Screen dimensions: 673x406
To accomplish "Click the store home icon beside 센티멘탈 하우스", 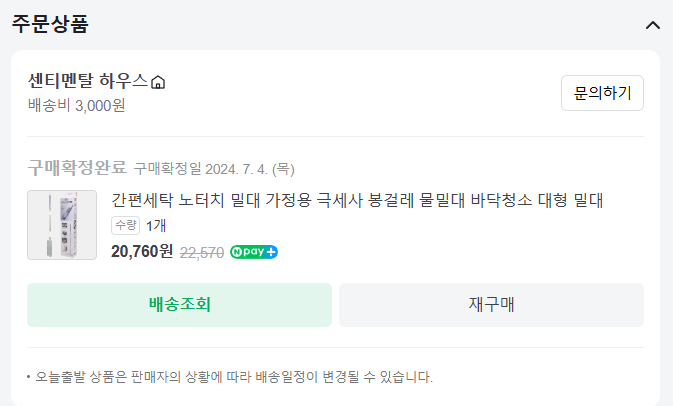I will [x=158, y=82].
